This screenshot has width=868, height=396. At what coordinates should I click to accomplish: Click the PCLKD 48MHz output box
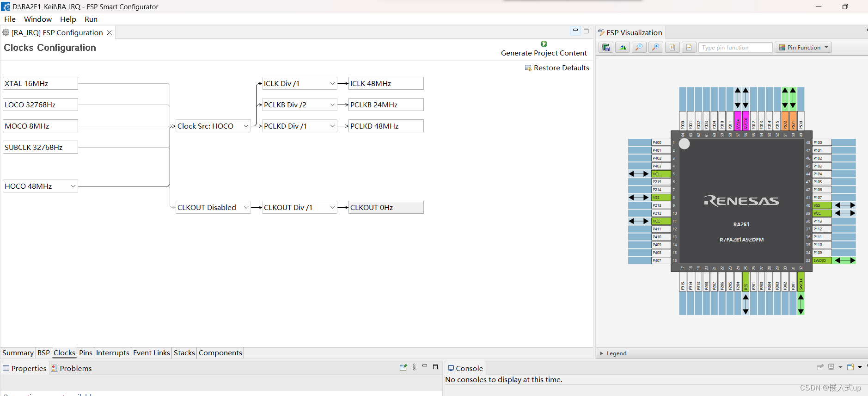coord(386,126)
